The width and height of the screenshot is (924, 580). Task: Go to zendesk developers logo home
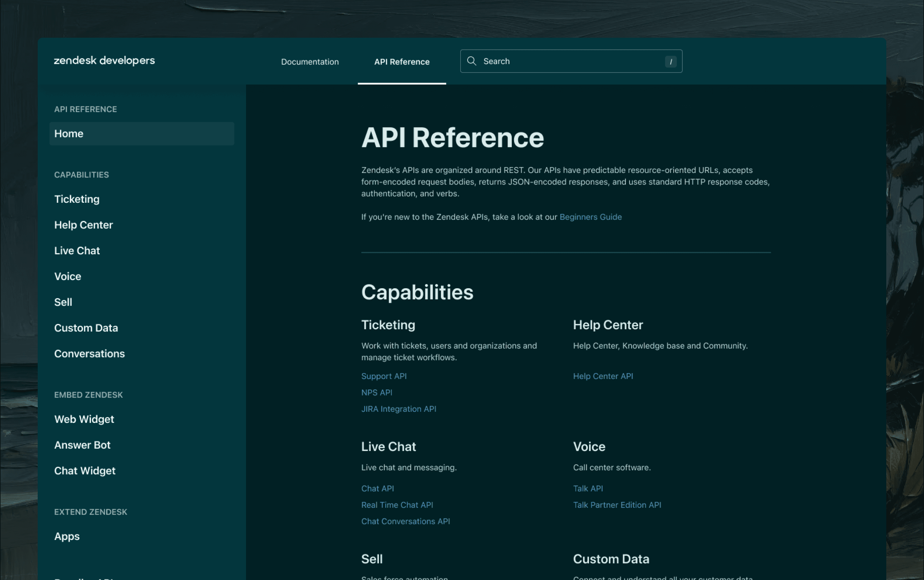(104, 61)
